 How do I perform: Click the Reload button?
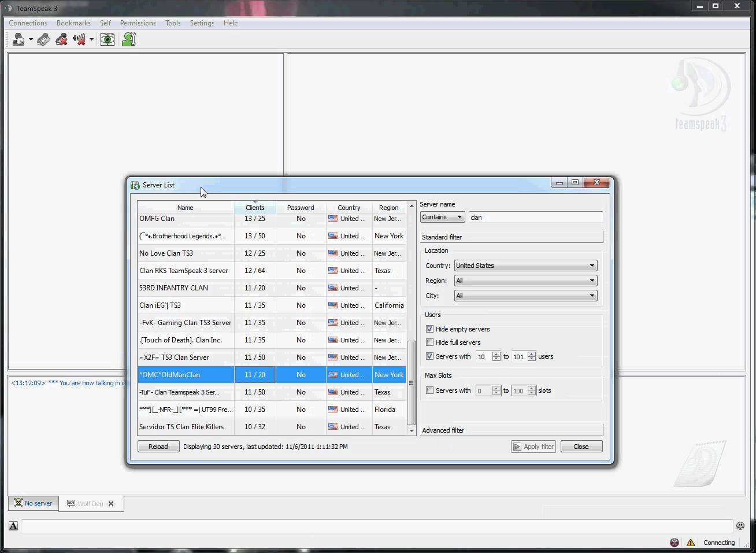158,447
